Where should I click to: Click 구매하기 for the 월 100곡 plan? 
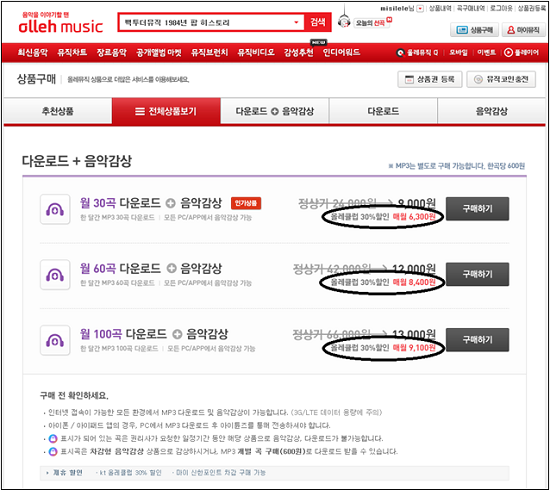(477, 340)
